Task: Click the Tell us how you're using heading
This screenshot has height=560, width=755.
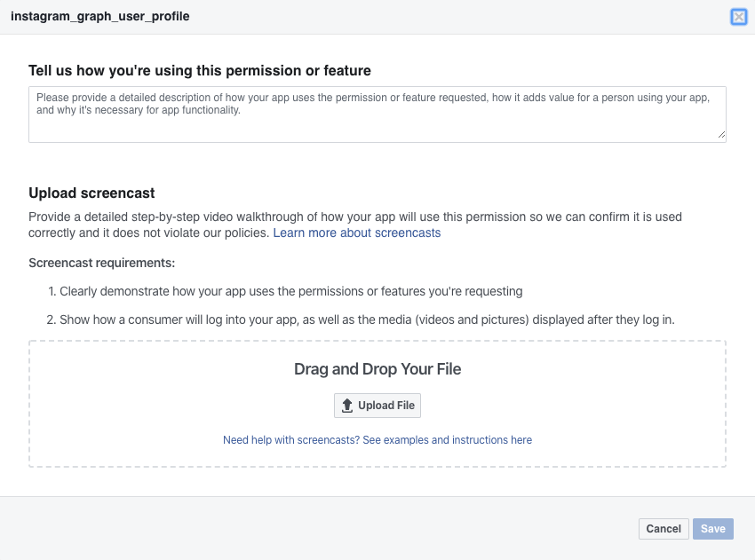Action: click(x=200, y=71)
